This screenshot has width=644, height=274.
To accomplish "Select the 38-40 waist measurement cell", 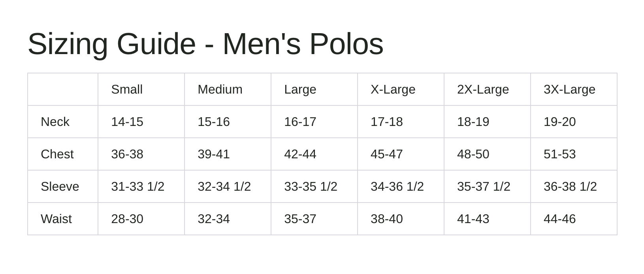I will tap(387, 219).
